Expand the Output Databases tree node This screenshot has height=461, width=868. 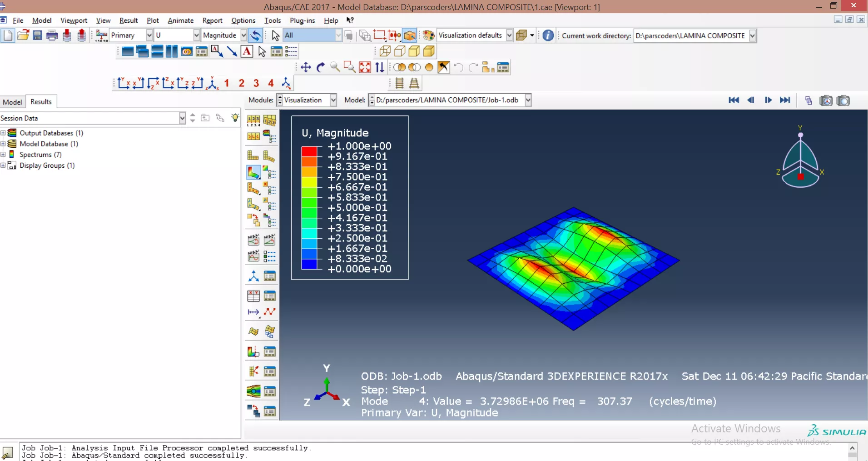(3, 133)
